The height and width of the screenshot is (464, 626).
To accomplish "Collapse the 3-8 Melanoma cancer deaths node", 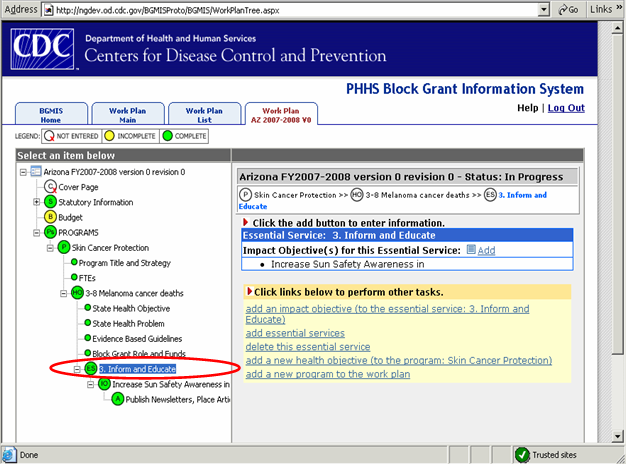I will pyautogui.click(x=63, y=293).
